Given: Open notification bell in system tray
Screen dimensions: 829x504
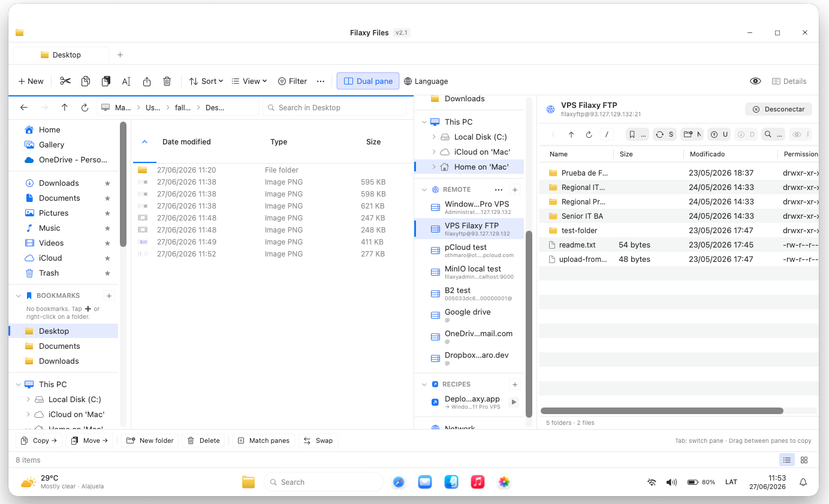Looking at the screenshot, I should [x=803, y=482].
